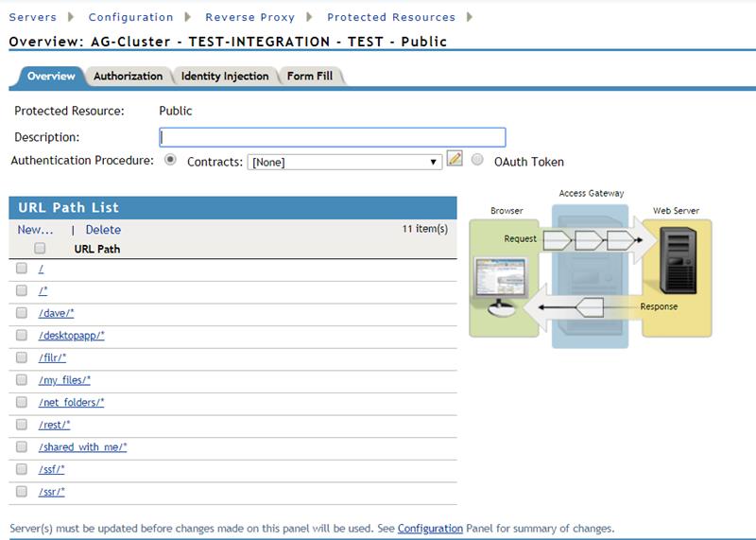756x540 pixels.
Task: Open the /desktopapp/* URL path link
Action: pos(72,336)
